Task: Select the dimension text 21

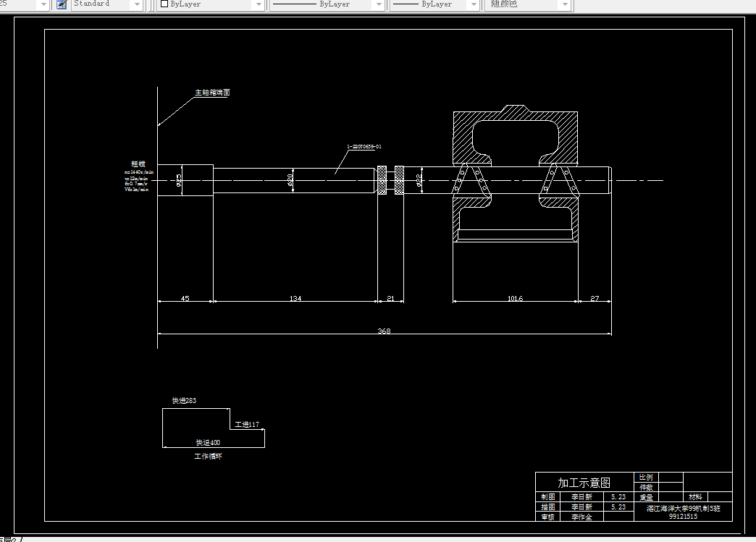Action: click(390, 298)
